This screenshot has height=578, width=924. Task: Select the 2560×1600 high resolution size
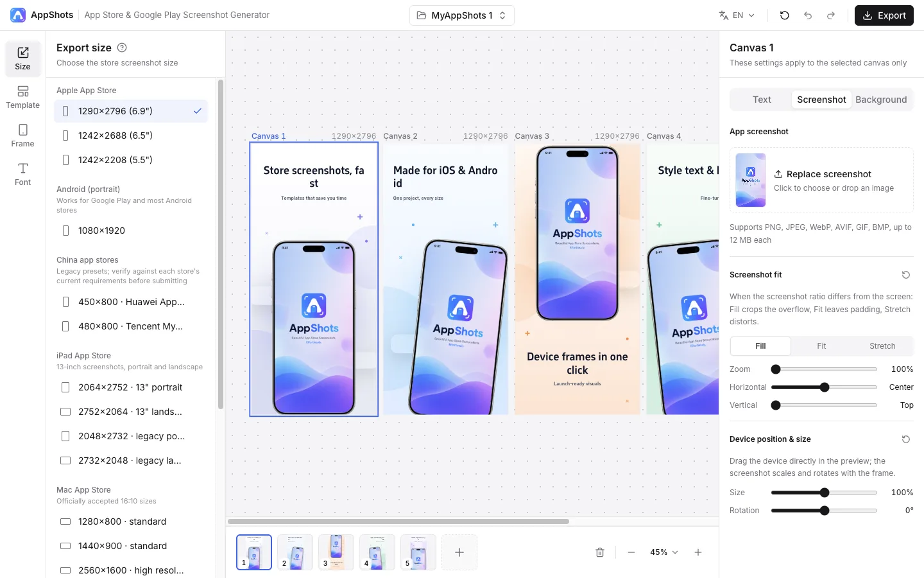131,570
